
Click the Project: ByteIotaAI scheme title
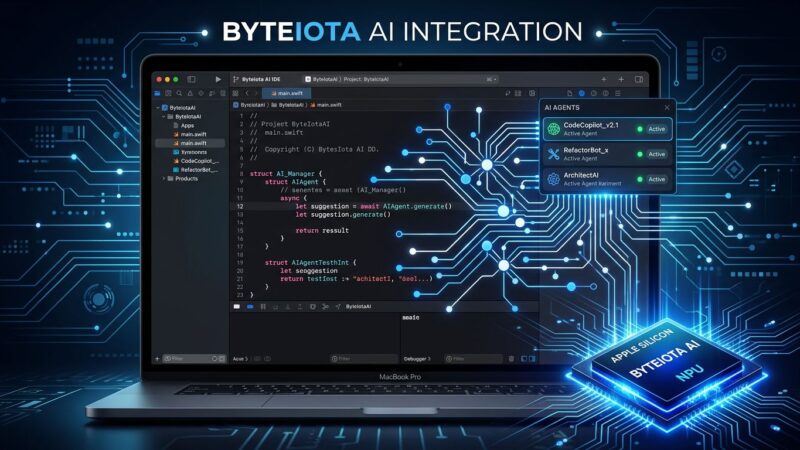pos(366,80)
